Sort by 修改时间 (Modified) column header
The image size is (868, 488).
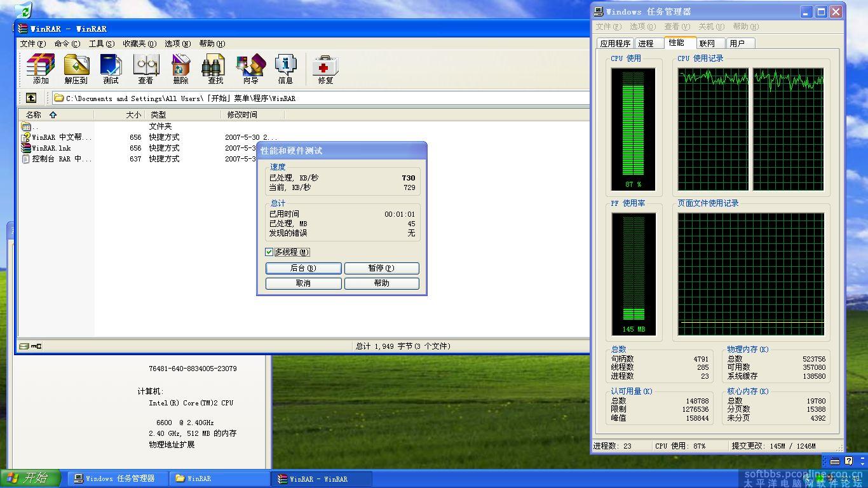[252, 115]
